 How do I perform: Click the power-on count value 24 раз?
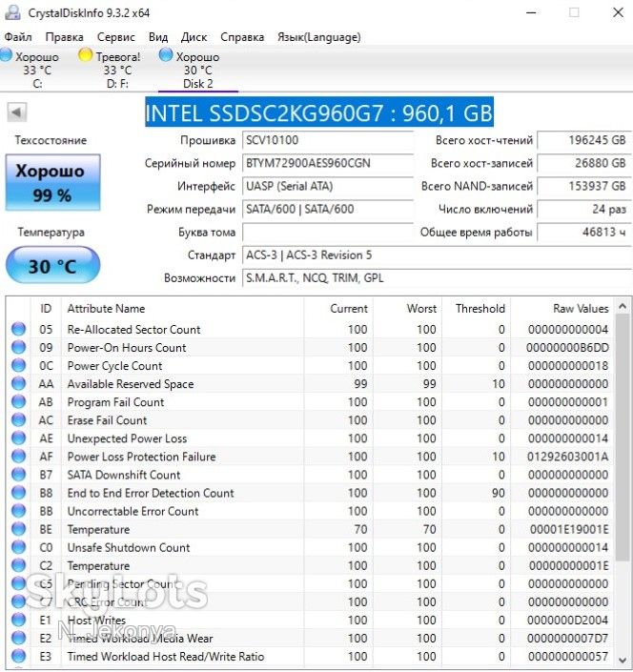pos(584,209)
